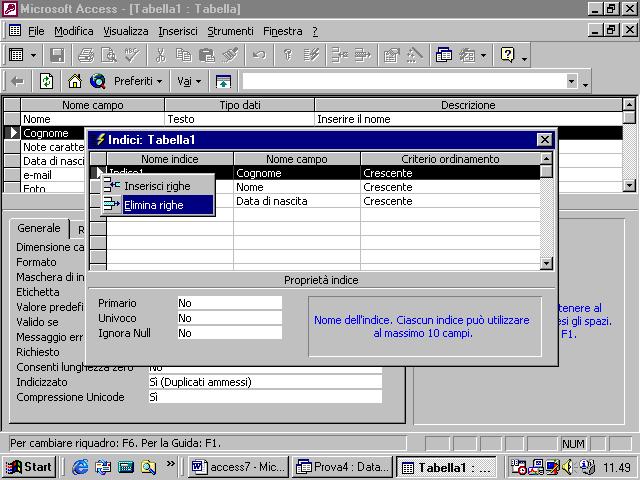Click the Spelling check icon
640x480 pixels.
pyautogui.click(x=132, y=55)
